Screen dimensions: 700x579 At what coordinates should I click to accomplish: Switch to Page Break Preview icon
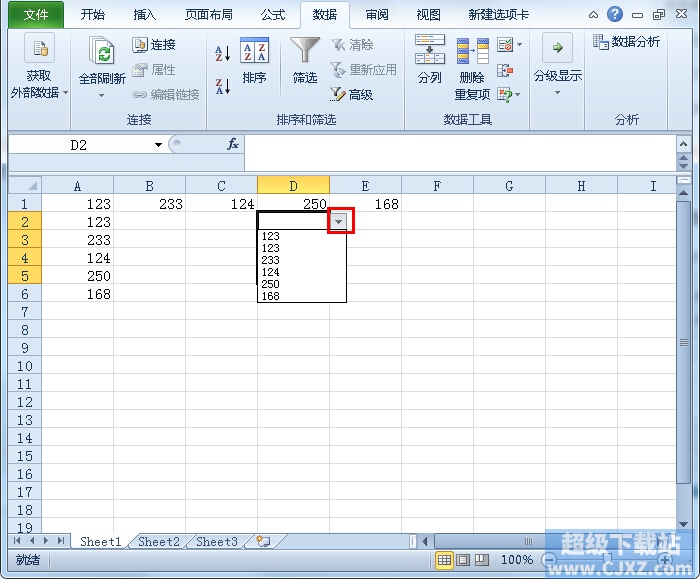point(482,559)
